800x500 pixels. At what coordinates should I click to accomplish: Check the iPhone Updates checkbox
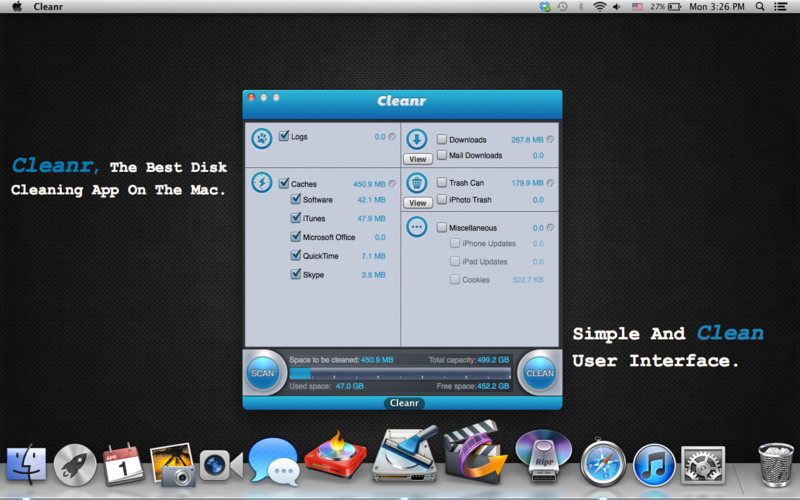[x=455, y=243]
